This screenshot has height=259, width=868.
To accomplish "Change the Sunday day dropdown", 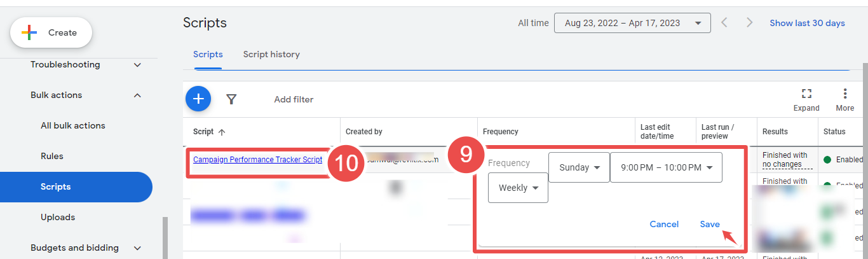I will click(x=579, y=167).
